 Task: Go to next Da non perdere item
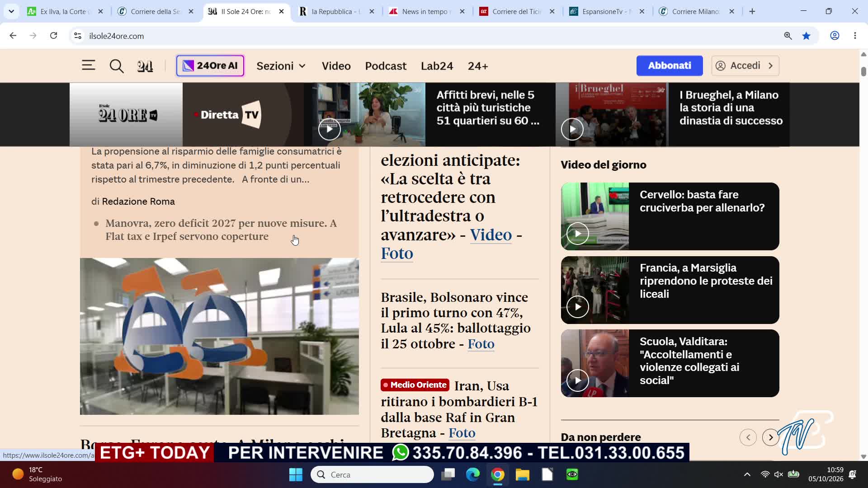click(x=770, y=437)
